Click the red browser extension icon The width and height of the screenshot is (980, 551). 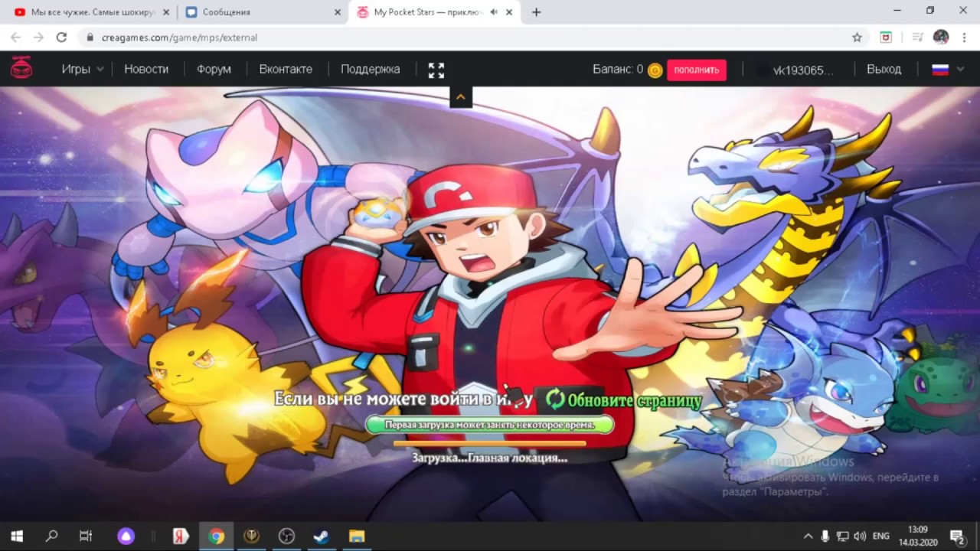[x=886, y=37]
